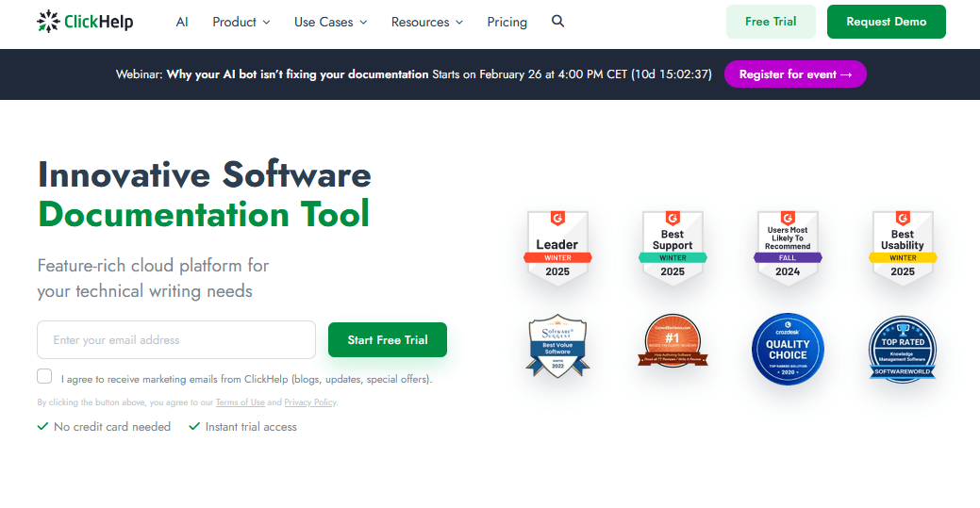Expand the Product dropdown menu

241,22
